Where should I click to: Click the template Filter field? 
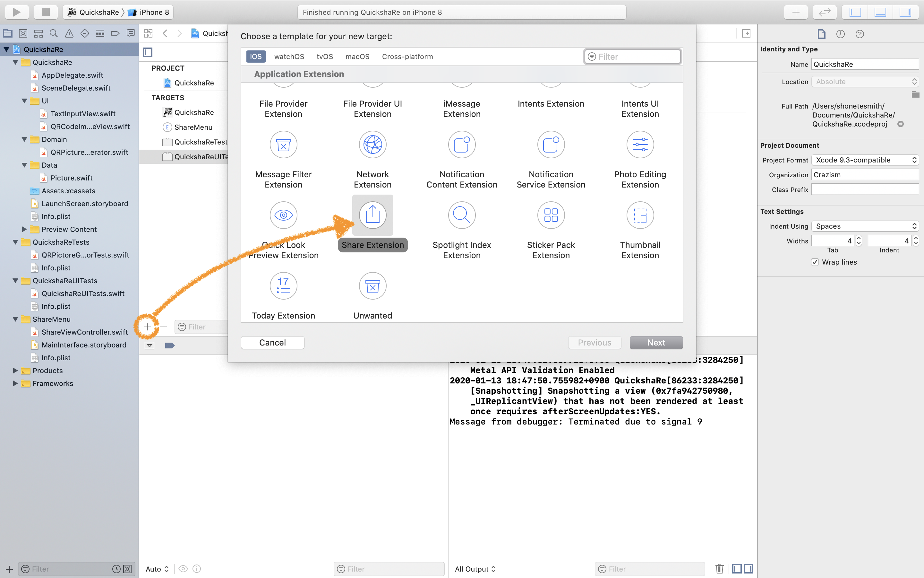click(x=632, y=57)
